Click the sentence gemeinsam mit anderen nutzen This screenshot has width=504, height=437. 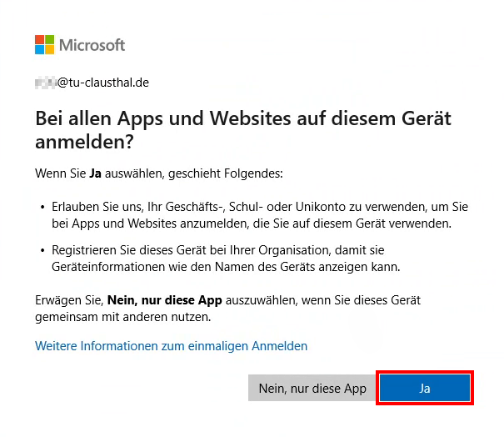point(122,317)
